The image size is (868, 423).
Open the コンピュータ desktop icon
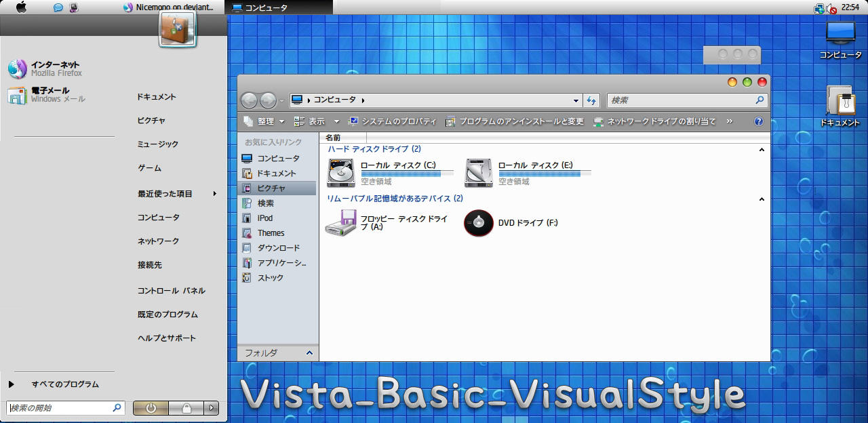point(840,40)
